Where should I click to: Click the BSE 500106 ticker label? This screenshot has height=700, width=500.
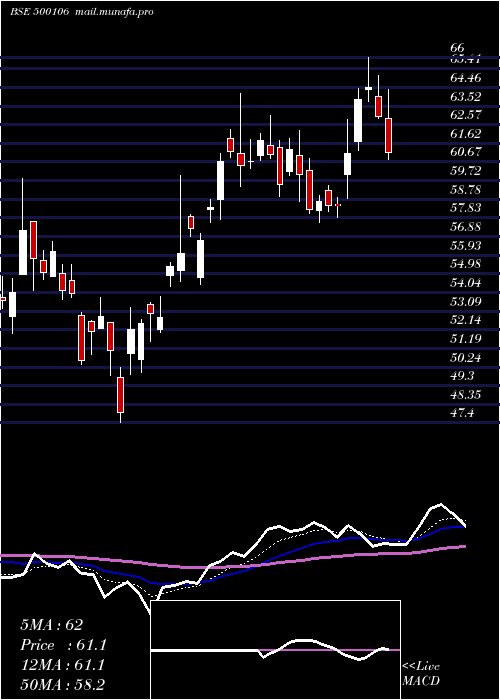coord(39,12)
